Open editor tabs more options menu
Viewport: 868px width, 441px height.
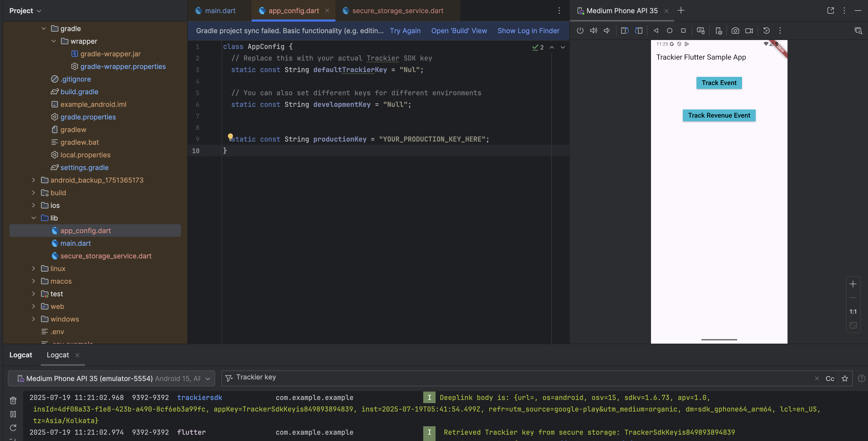559,11
